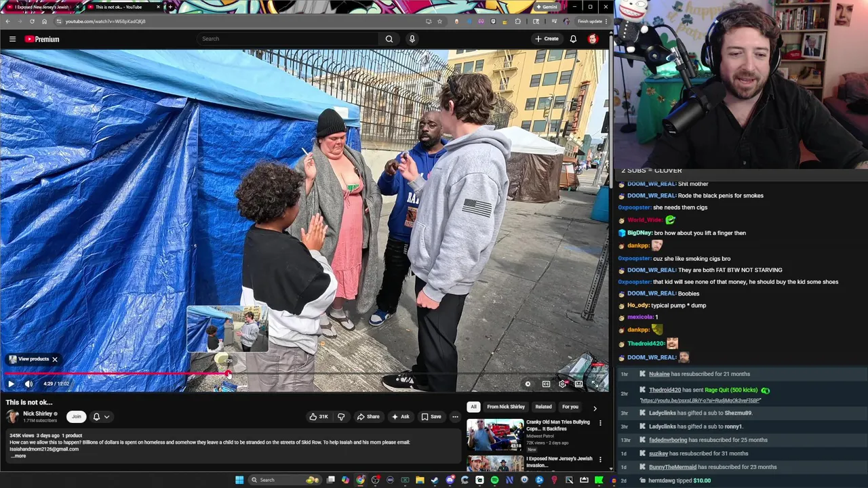
Task: Open subscription notification bell dropdown
Action: (100, 417)
